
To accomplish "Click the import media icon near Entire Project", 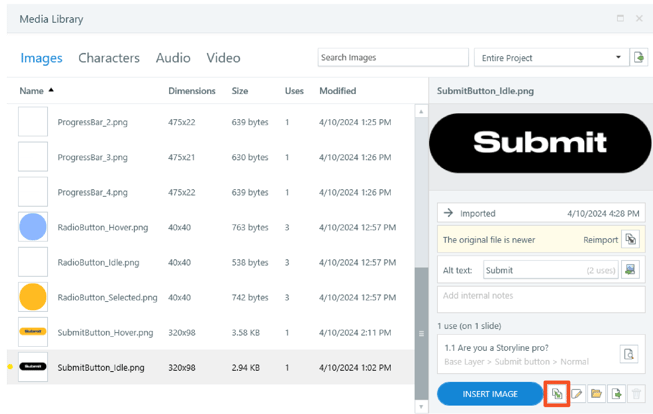I will point(638,57).
